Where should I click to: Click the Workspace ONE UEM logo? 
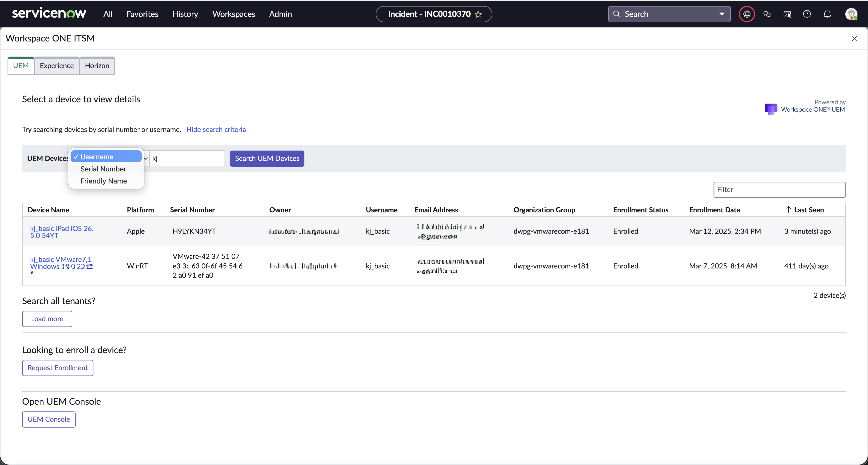click(805, 109)
